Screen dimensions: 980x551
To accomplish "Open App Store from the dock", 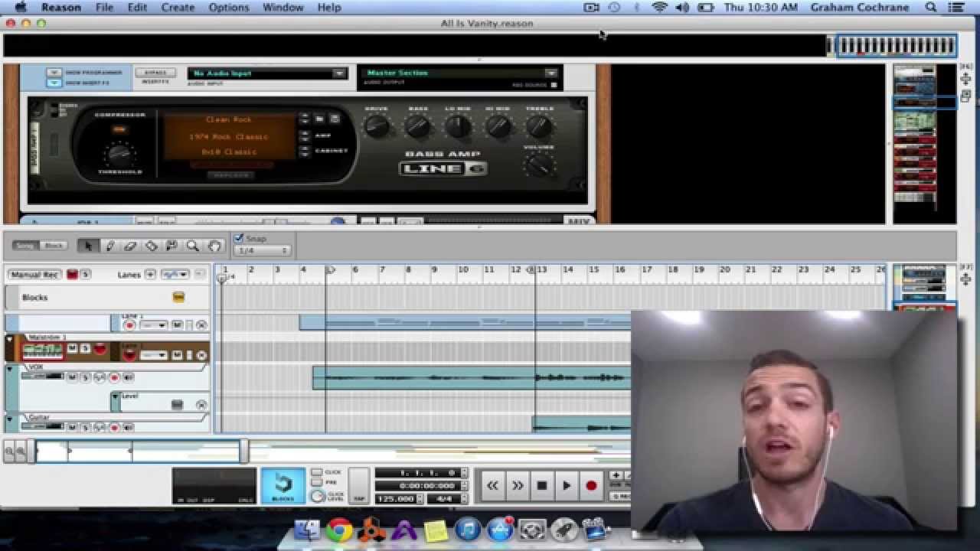I will point(500,530).
